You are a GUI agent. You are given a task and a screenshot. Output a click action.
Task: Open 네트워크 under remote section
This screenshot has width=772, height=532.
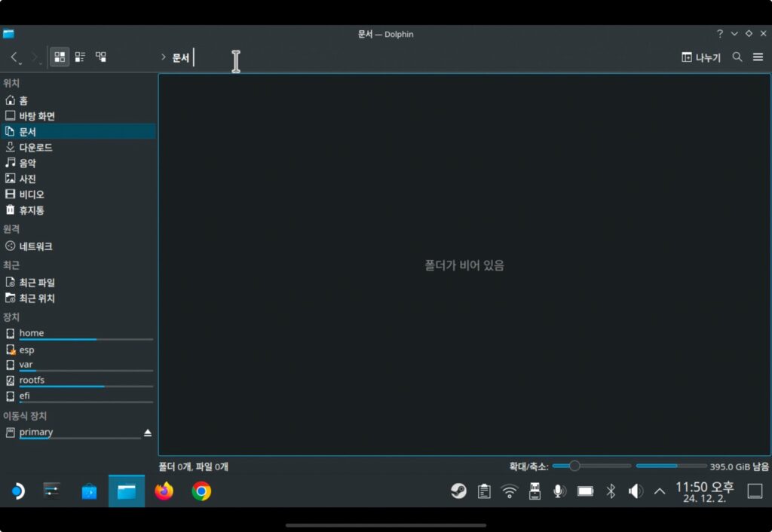(x=78, y=246)
